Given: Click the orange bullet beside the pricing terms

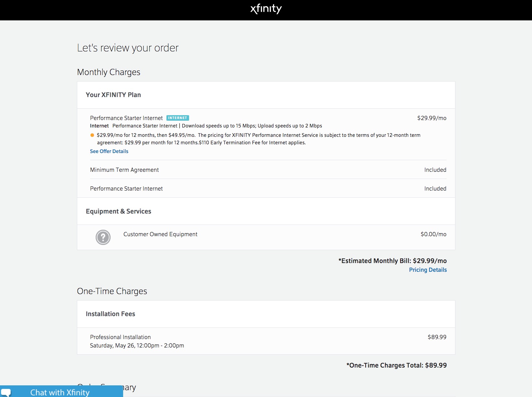Looking at the screenshot, I should click(92, 135).
